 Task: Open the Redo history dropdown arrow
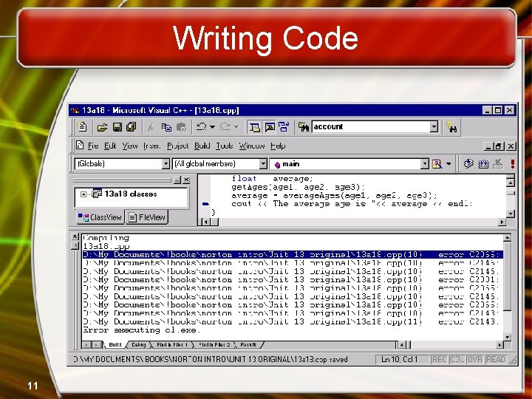(237, 127)
